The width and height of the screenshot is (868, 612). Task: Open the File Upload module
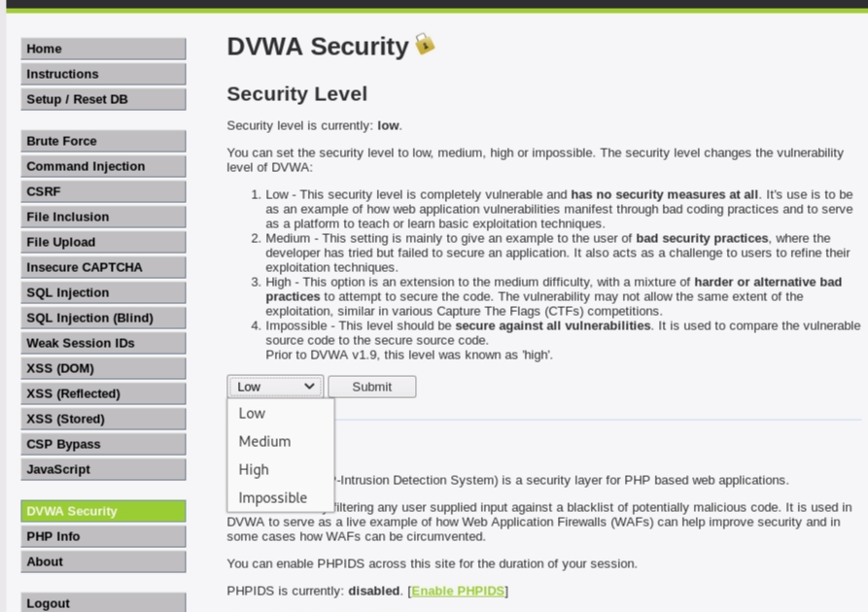[103, 242]
